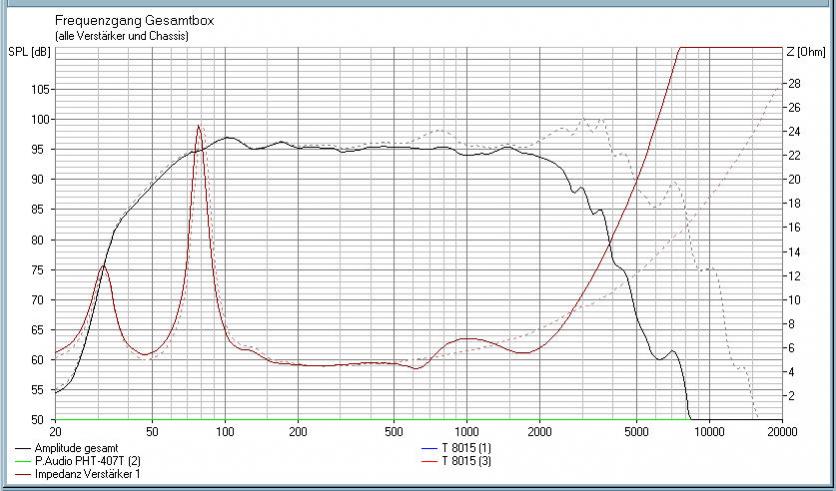Click the frequency axis label 200
Image resolution: width=836 pixels, height=491 pixels.
click(298, 432)
